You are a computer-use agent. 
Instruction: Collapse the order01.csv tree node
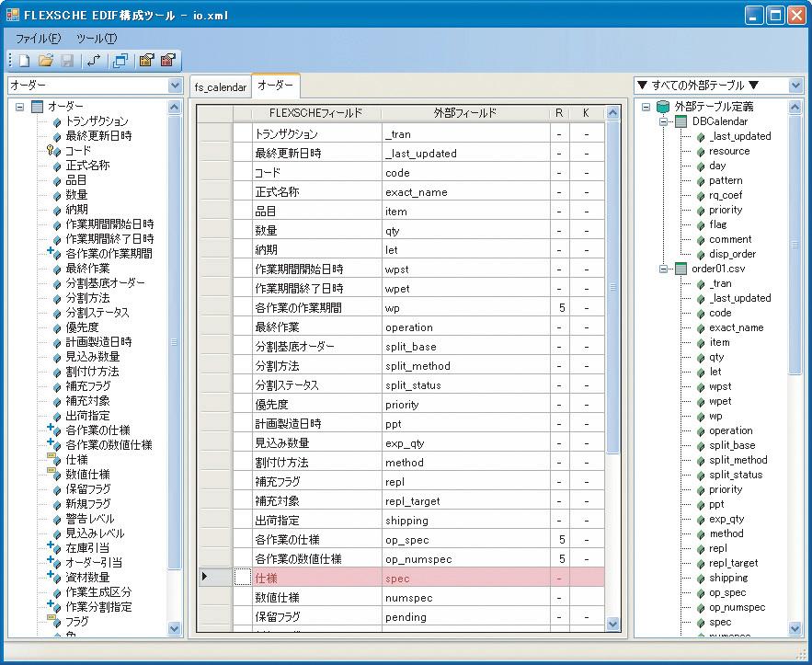click(663, 269)
